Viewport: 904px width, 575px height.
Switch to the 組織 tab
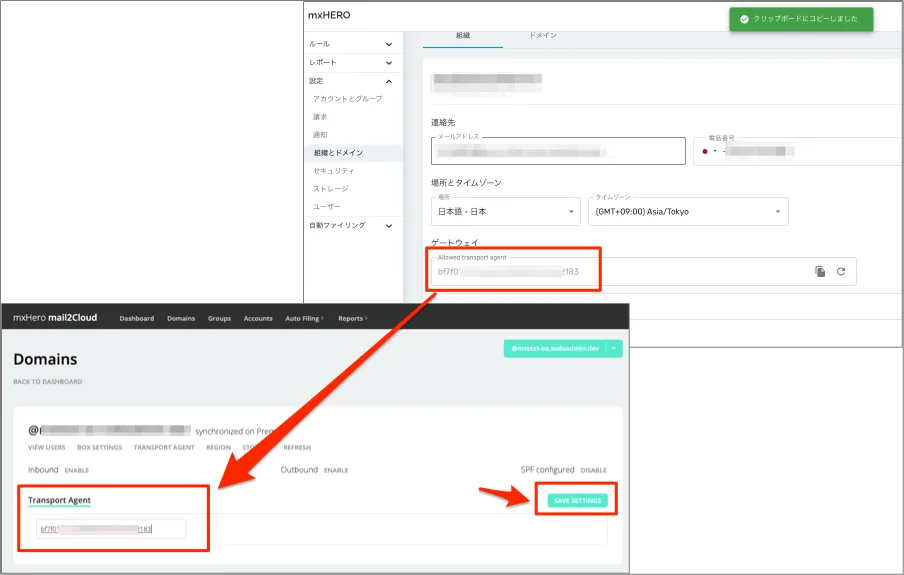(x=463, y=36)
